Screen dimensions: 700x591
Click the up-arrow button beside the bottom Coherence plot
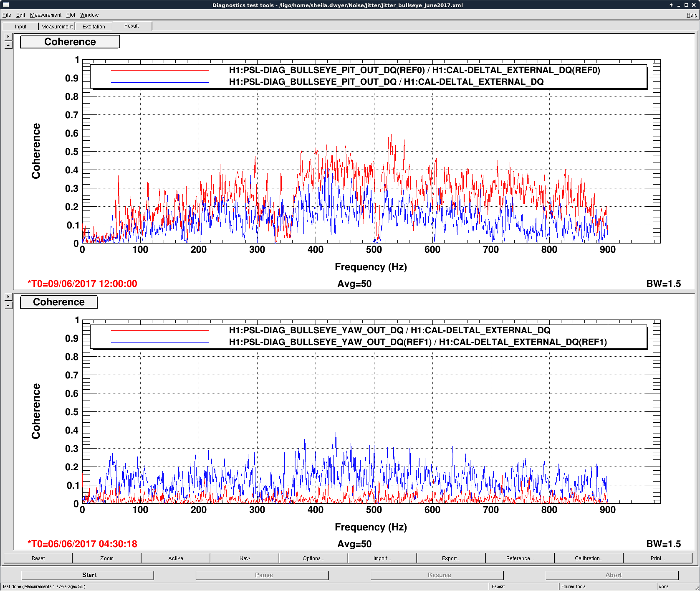pyautogui.click(x=8, y=305)
